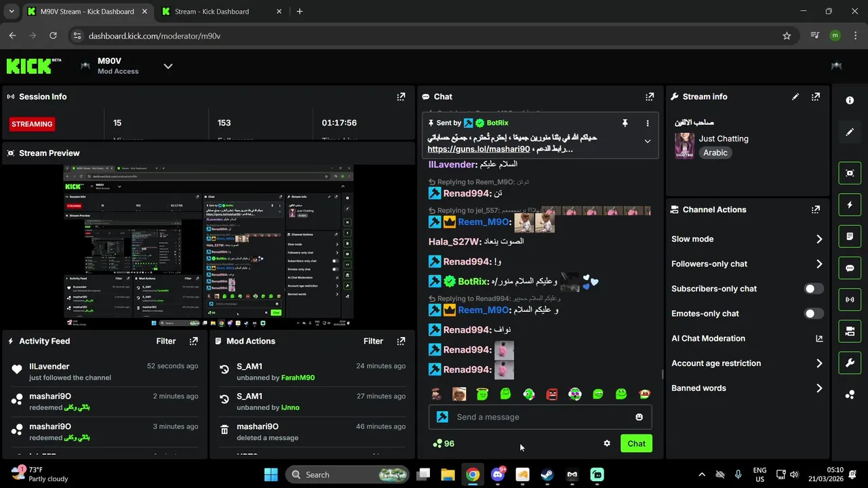Insert the angry red face emote
Screen dimensions: 868x488
click(x=552, y=394)
